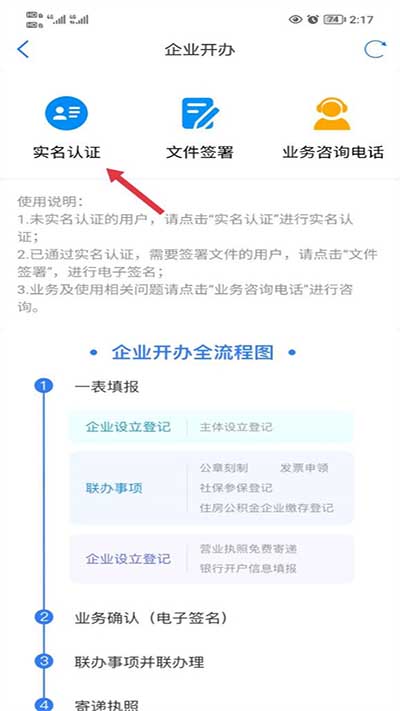Tap the 实名认证 text label
Image resolution: width=400 pixels, height=711 pixels.
(67, 152)
